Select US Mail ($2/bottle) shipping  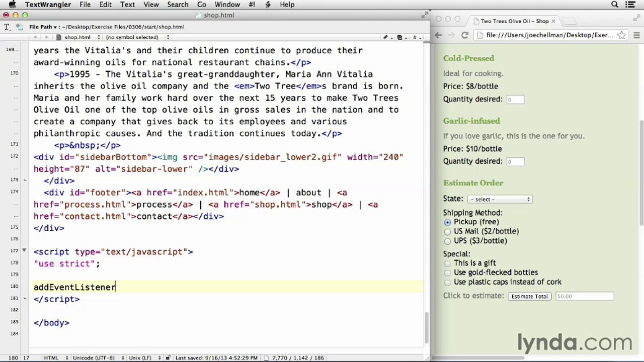(447, 232)
